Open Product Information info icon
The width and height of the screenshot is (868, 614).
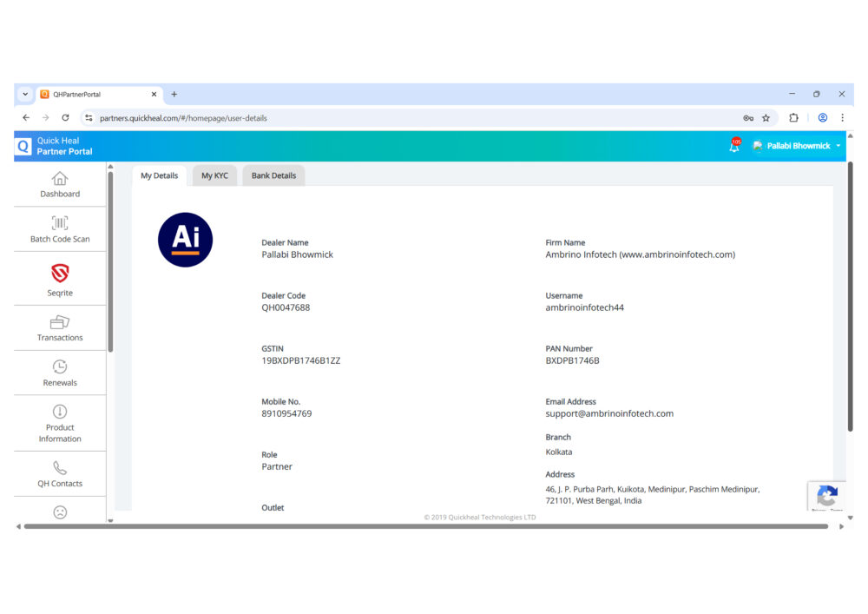click(x=60, y=412)
